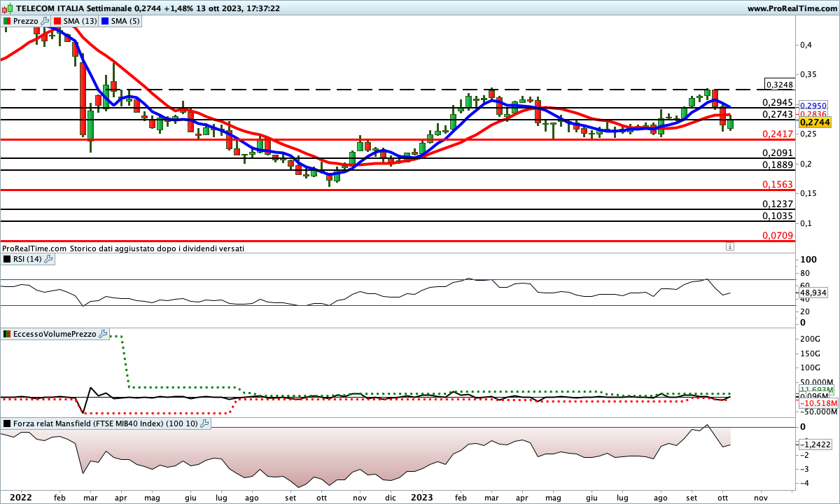840x504 pixels.
Task: Click the EccessoVolumePrezzo color icon
Action: coord(8,335)
